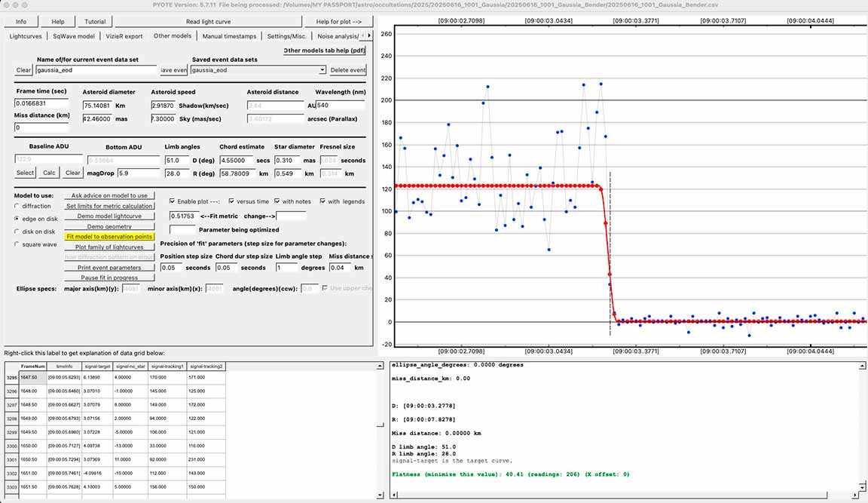Uncheck the with legends checkbox

tap(323, 201)
